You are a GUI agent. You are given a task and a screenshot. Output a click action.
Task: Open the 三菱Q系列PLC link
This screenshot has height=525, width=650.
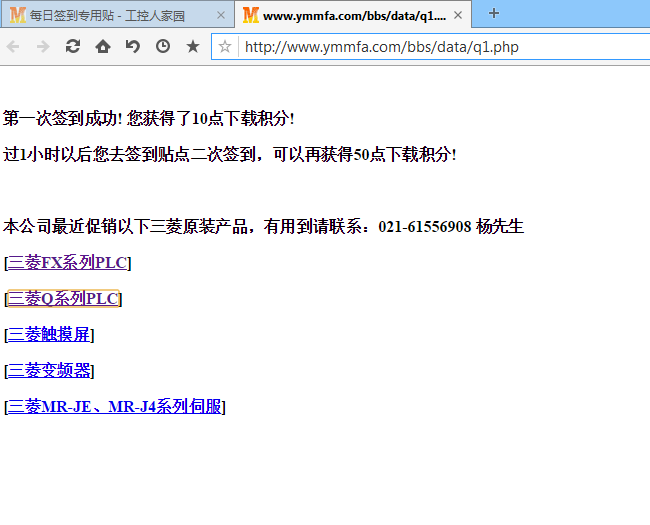64,299
